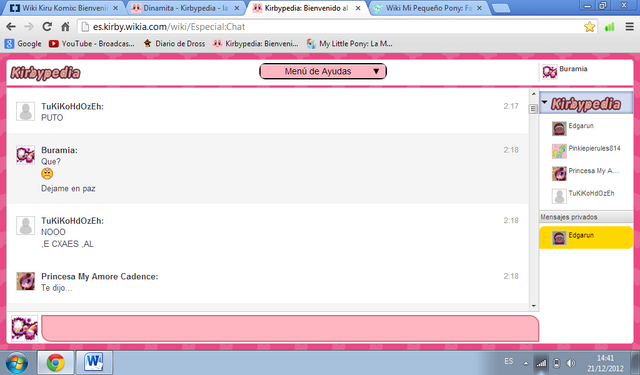This screenshot has width=640, height=375.
Task: Click Buramia's avatar in the chat message
Action: [x=25, y=155]
